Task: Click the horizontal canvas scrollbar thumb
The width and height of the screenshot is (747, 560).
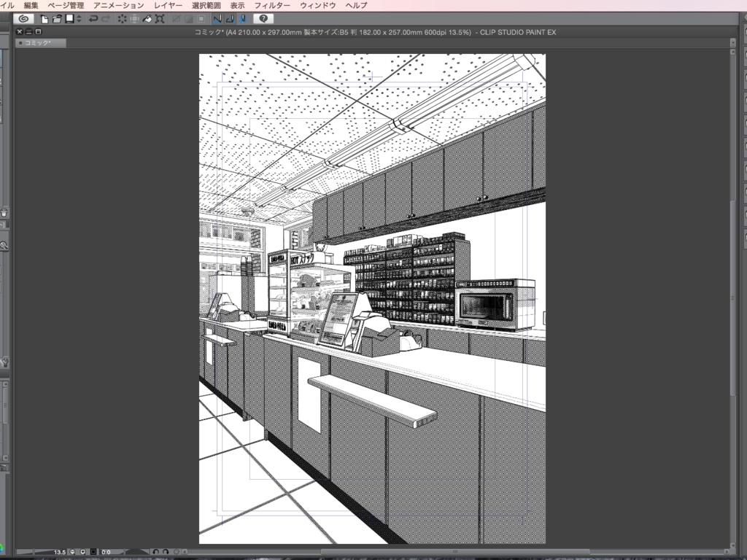Action: (x=456, y=553)
